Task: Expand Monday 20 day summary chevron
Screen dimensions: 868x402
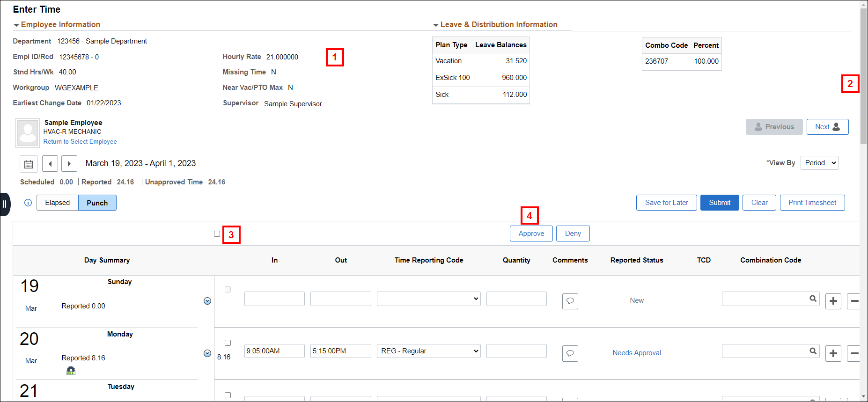Action: pyautogui.click(x=207, y=353)
